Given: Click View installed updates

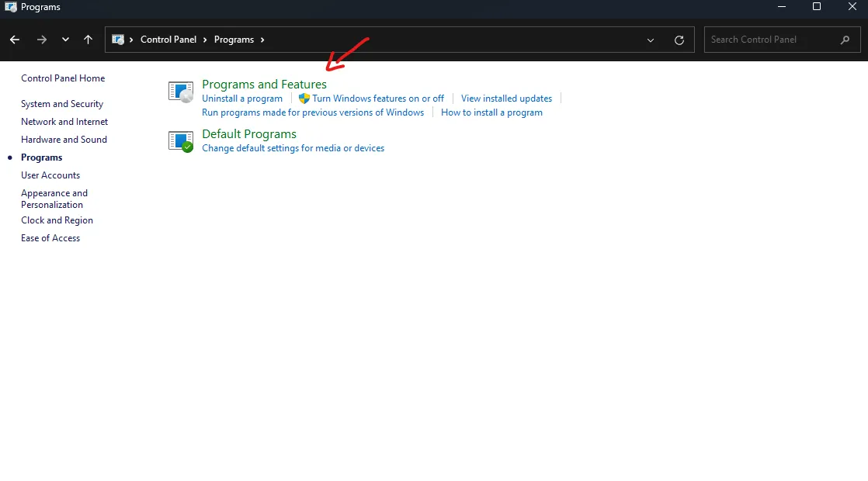Looking at the screenshot, I should point(506,99).
